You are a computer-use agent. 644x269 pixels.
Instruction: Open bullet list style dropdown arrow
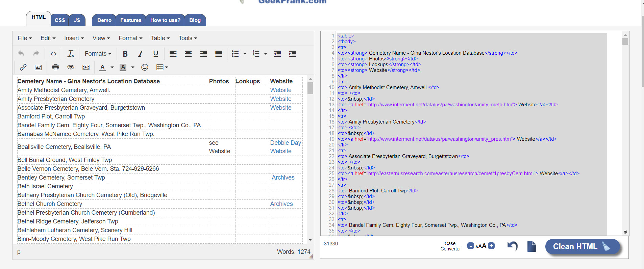click(245, 54)
